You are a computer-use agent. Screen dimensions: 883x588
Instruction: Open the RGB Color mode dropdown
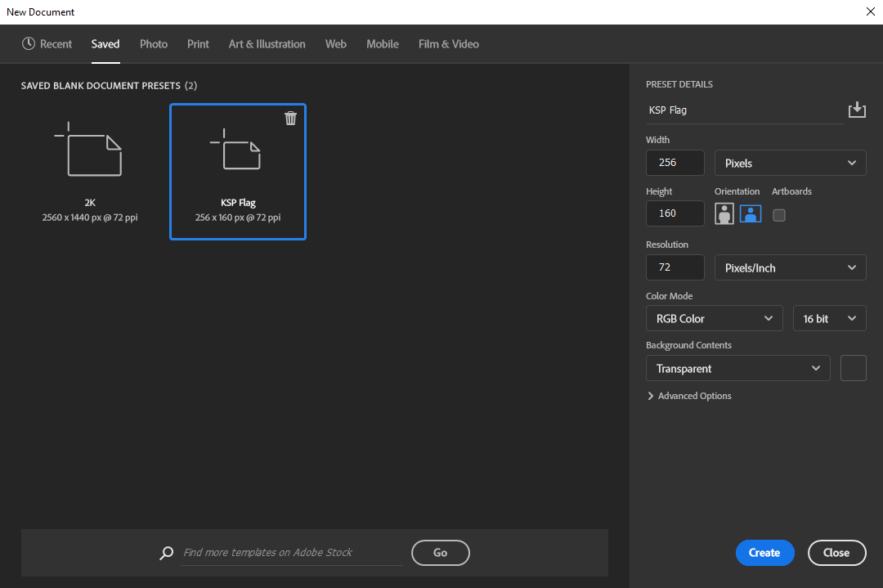tap(714, 318)
